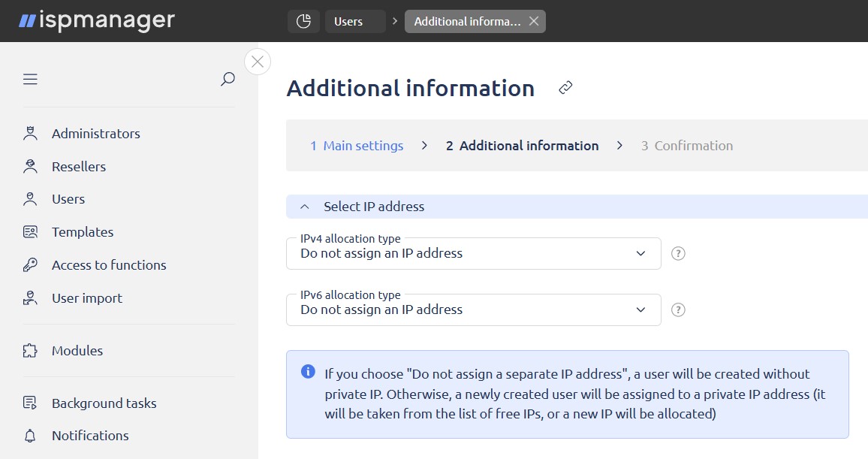Image resolution: width=868 pixels, height=459 pixels.
Task: Click the Background tasks icon
Action: 31,403
